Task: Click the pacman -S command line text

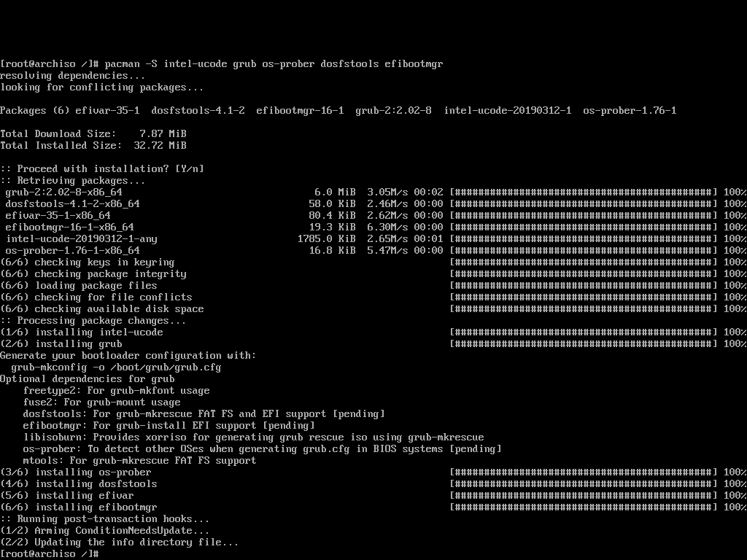Action: [x=274, y=64]
